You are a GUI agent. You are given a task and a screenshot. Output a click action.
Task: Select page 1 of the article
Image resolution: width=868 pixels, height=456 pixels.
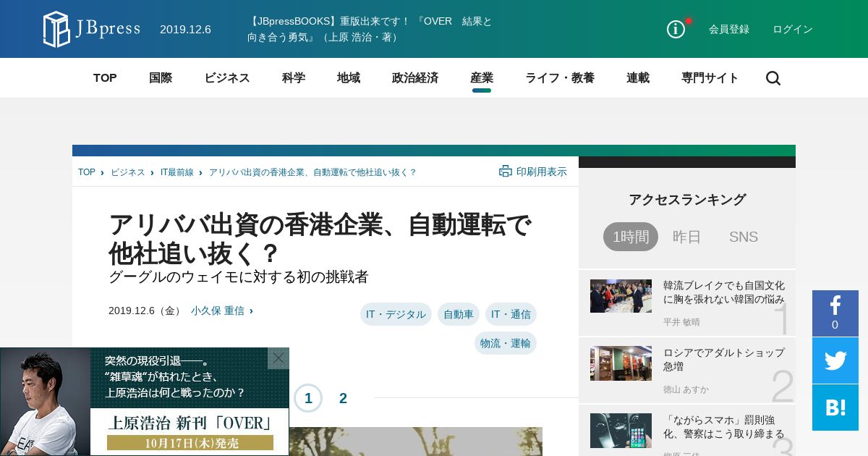[308, 398]
